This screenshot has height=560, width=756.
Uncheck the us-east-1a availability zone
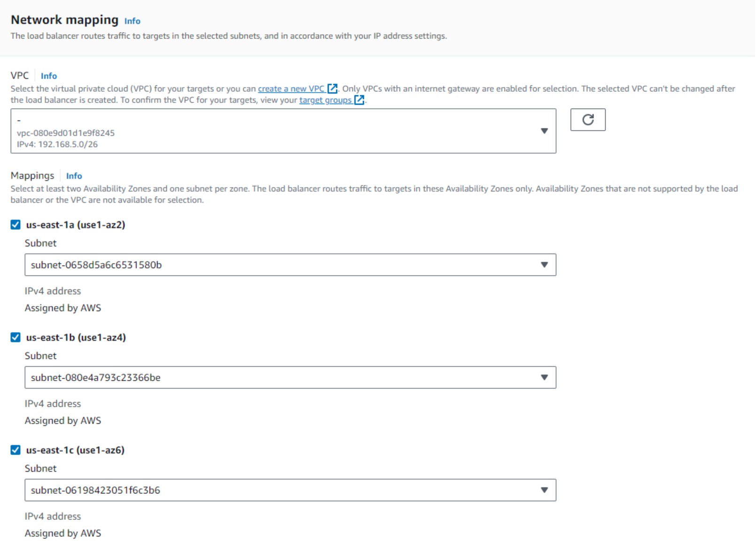point(15,225)
